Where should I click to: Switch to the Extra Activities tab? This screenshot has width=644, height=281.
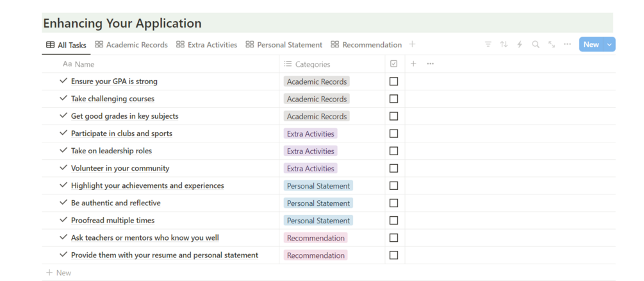click(x=206, y=45)
